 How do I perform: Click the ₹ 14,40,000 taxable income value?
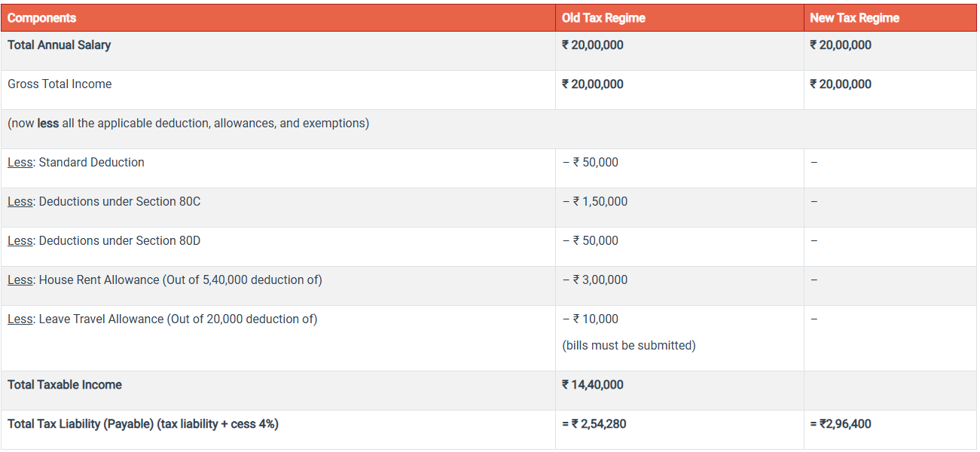point(593,384)
